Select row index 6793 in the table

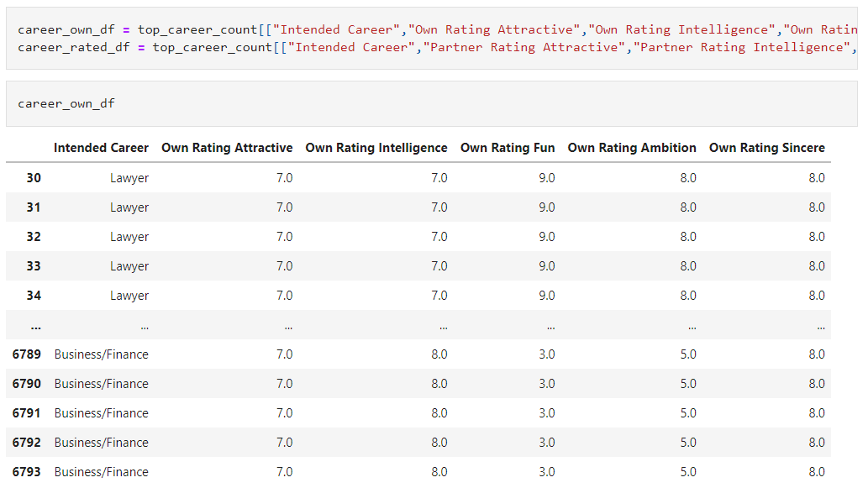click(x=26, y=471)
